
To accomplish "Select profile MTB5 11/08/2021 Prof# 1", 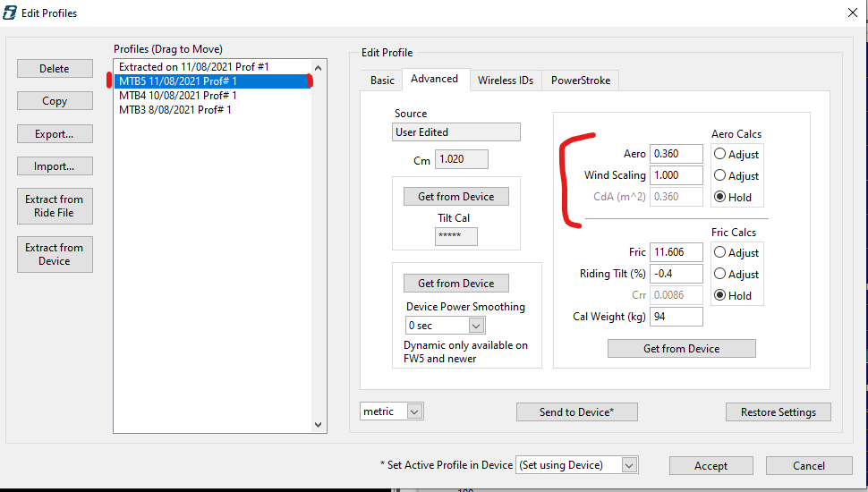I will point(213,81).
